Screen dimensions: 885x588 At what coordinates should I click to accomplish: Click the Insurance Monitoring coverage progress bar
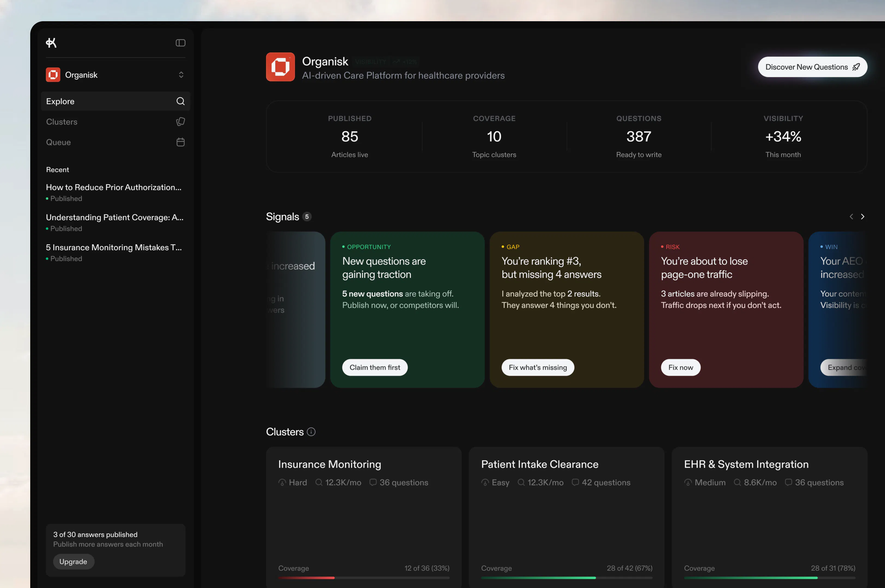364,578
